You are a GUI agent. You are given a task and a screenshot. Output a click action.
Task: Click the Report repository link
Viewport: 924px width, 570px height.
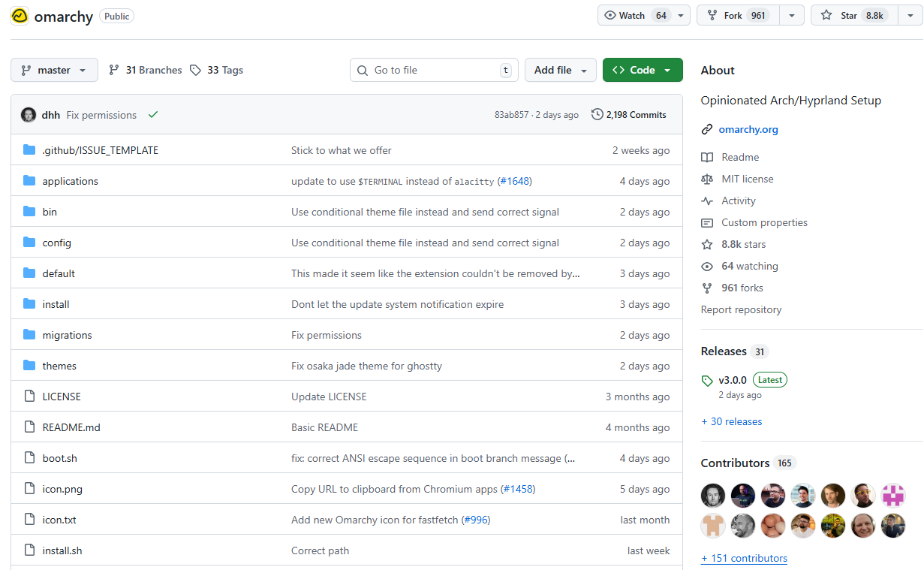coord(741,309)
